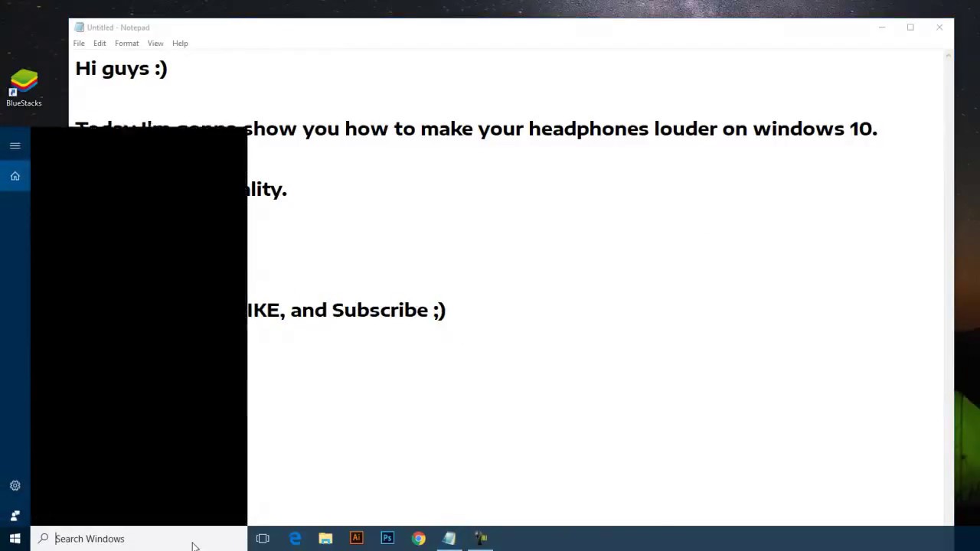Switch to Notepad taskbar icon
The width and height of the screenshot is (980, 551).
pos(449,539)
